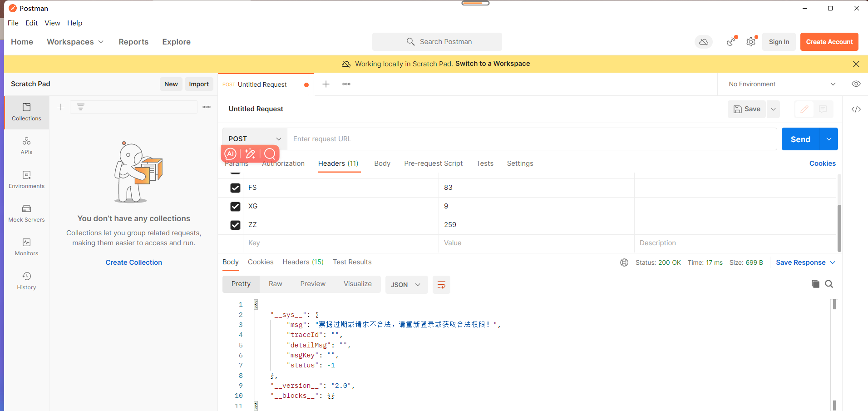
Task: Open the Edit menu
Action: tap(32, 23)
